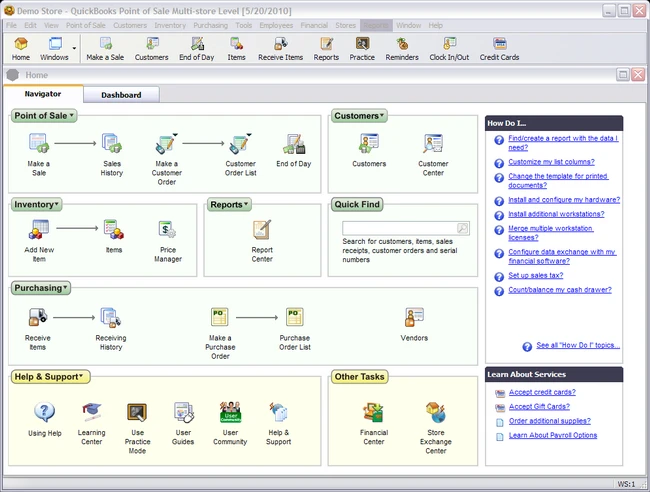Image resolution: width=650 pixels, height=492 pixels.
Task: Open 'Install and configure my hardware?' link
Action: click(564, 200)
